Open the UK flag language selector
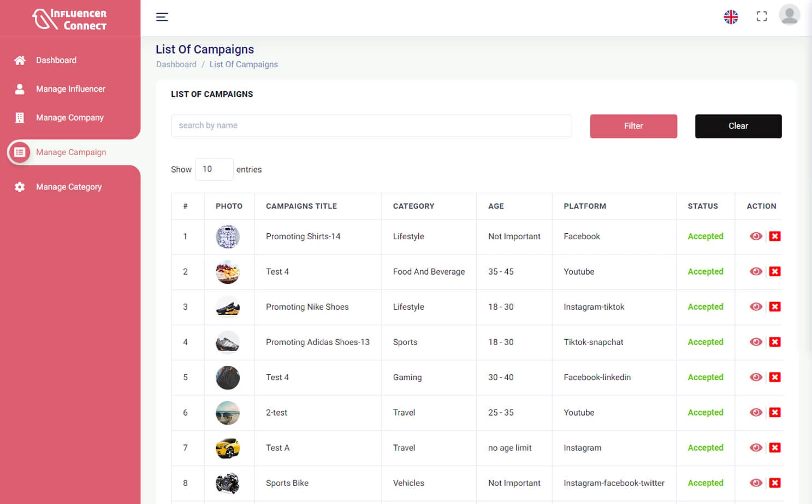 click(x=731, y=17)
